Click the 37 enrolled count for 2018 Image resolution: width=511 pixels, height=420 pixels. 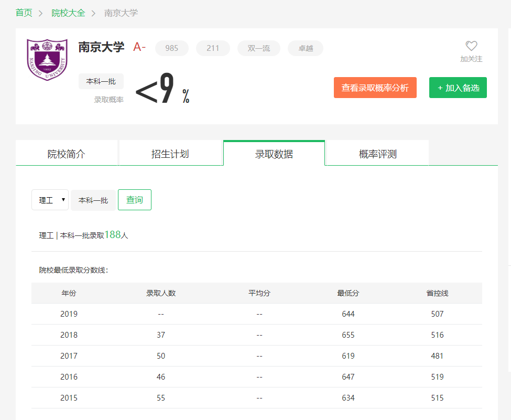[x=161, y=335]
